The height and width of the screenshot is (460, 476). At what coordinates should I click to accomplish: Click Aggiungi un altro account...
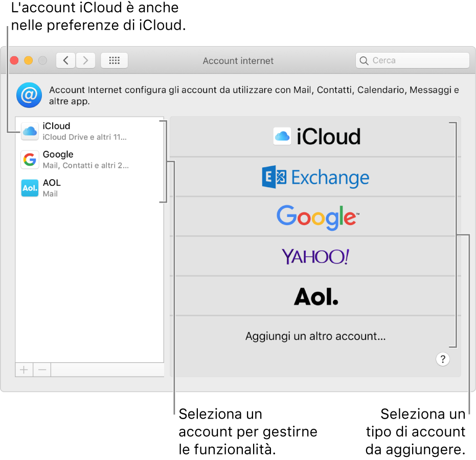(315, 336)
